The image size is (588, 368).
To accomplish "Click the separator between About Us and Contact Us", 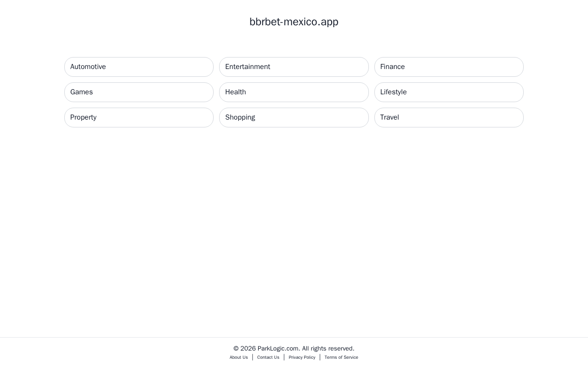I will (253, 357).
